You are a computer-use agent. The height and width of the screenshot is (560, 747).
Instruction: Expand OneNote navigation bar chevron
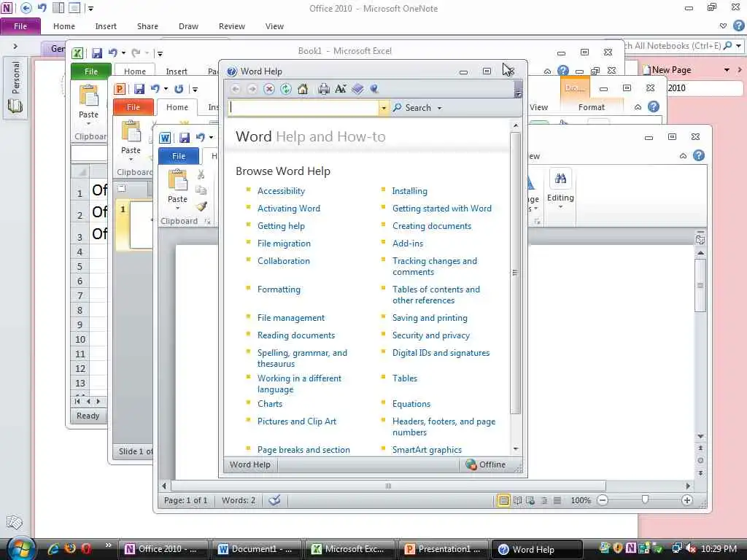click(x=15, y=46)
